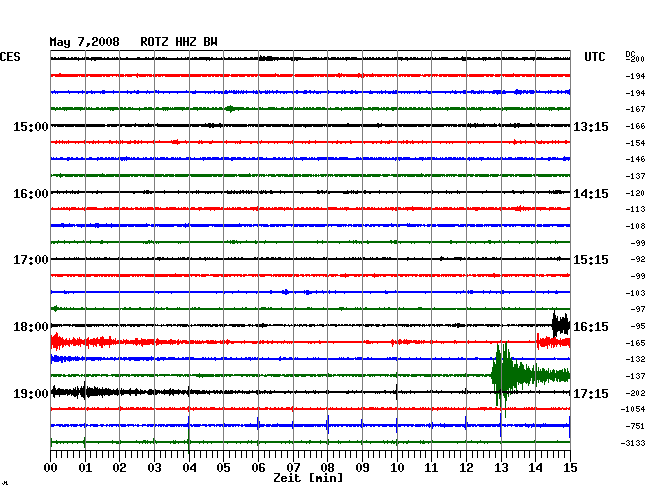Click the DC offset value "-97"
Viewport: 650px width, 494px height.
point(638,309)
